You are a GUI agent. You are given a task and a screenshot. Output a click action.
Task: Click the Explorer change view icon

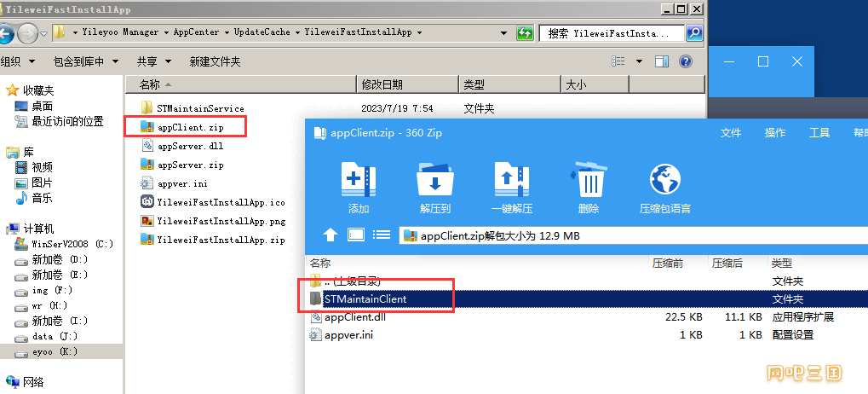pos(619,61)
